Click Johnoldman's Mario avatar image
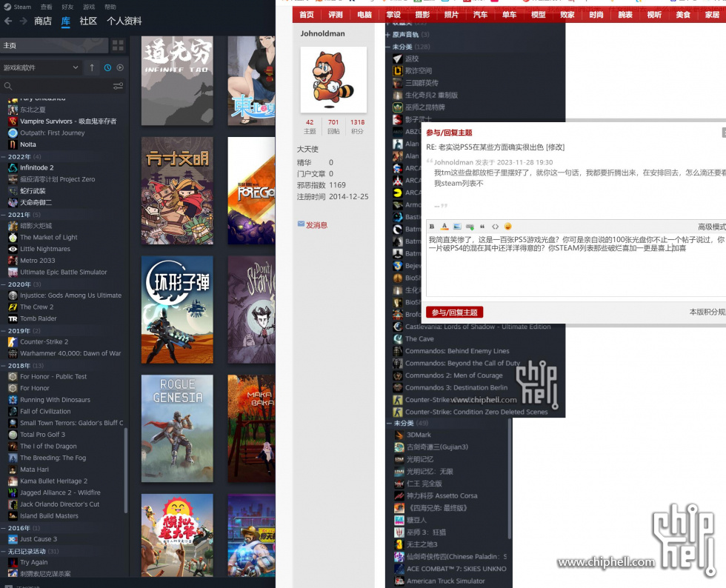Image resolution: width=726 pixels, height=588 pixels. pos(333,80)
